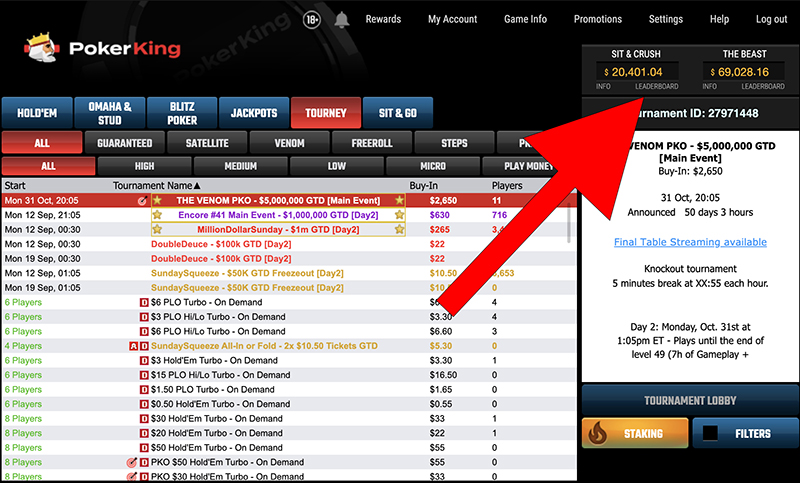
Task: Click D icon on $15 PLO Hi/Lo Turbo row
Action: click(x=144, y=375)
